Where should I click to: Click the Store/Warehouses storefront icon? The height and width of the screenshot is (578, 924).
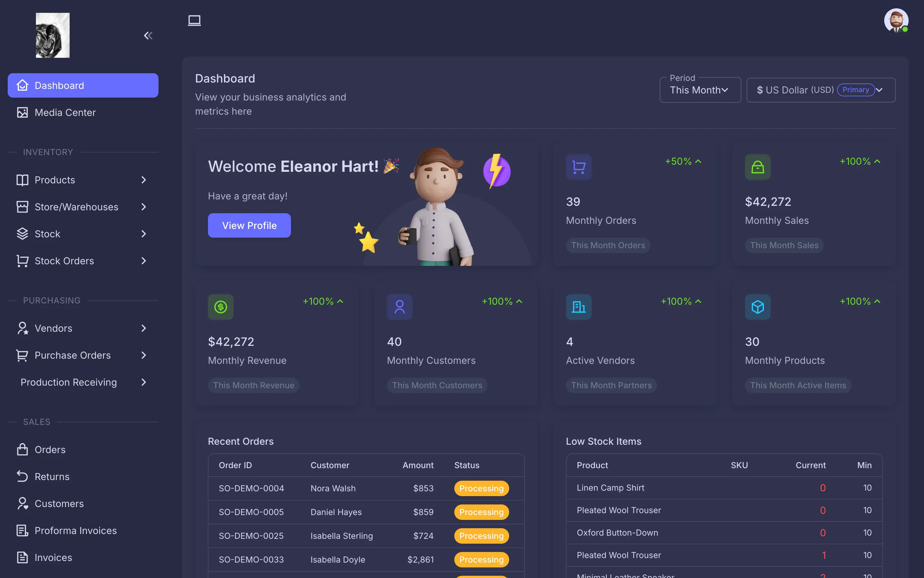[22, 207]
